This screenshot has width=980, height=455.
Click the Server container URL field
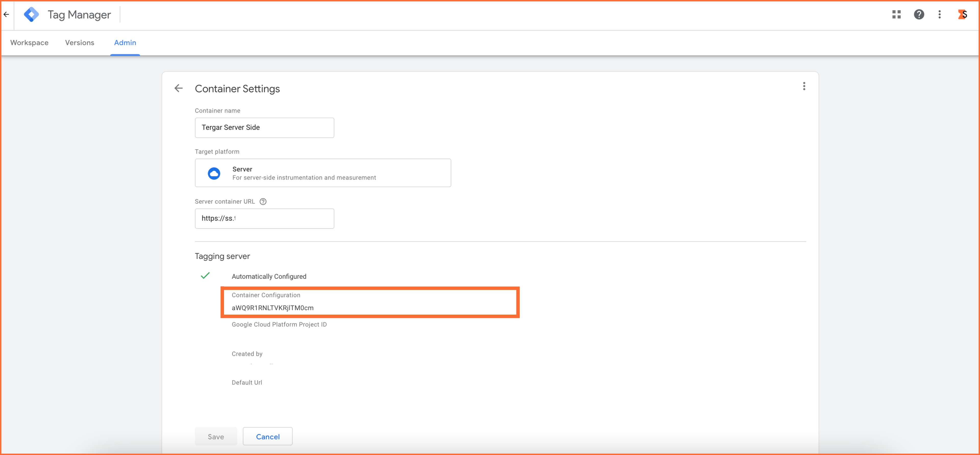point(264,219)
